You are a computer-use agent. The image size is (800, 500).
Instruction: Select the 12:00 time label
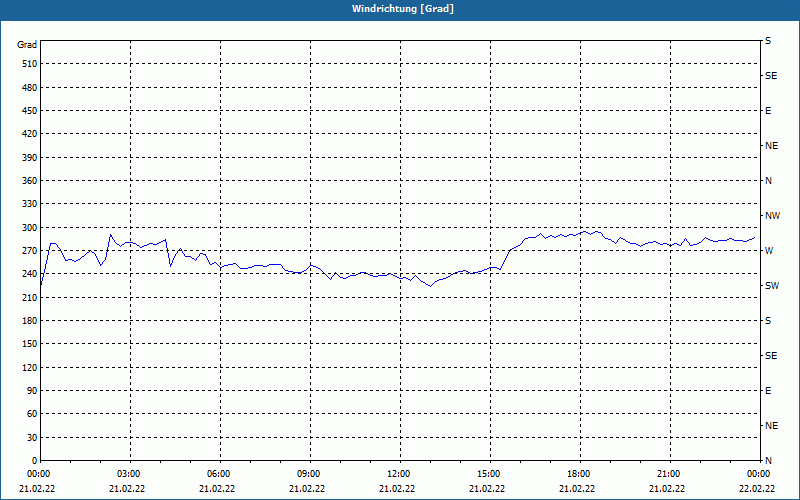coord(398,474)
